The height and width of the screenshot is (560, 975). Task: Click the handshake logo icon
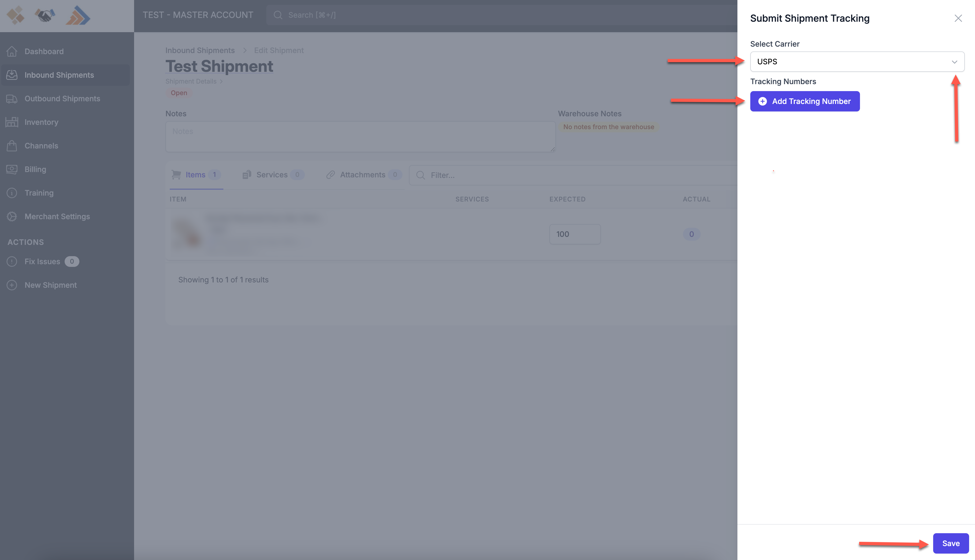tap(45, 16)
